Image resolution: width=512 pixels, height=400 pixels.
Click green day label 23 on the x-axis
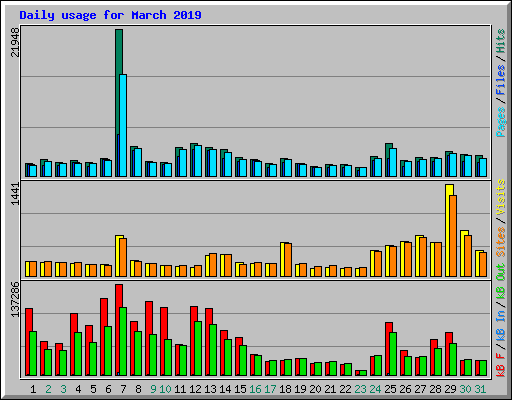click(360, 389)
